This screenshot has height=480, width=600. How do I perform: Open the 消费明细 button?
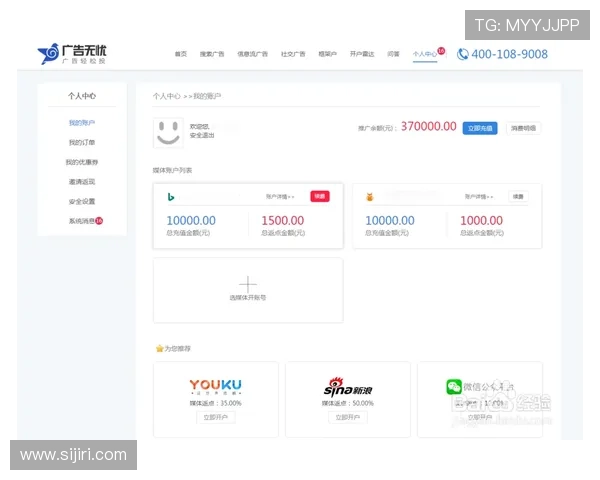tap(523, 128)
